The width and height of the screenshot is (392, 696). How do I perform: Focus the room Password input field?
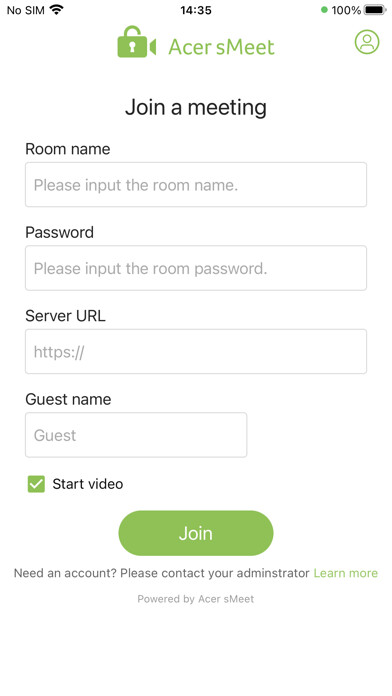pyautogui.click(x=196, y=268)
